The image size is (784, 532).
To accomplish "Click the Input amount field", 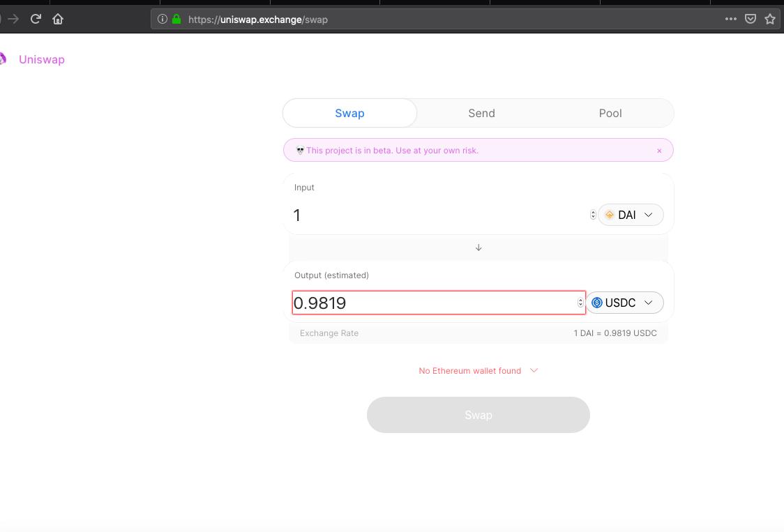I will pos(439,215).
